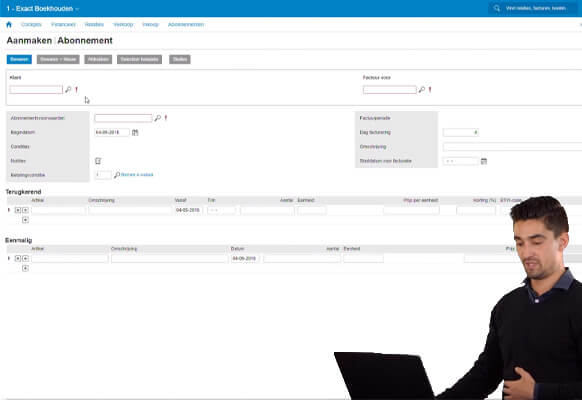Open the Financieel menu

pos(63,24)
